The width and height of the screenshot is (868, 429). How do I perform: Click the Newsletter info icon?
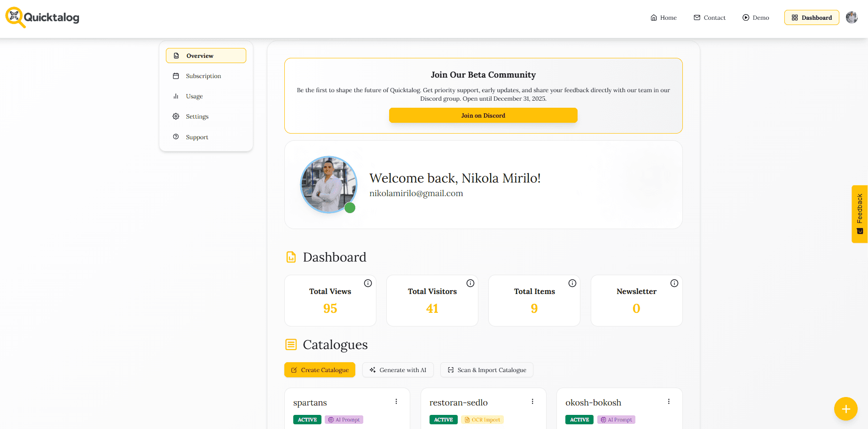[674, 283]
